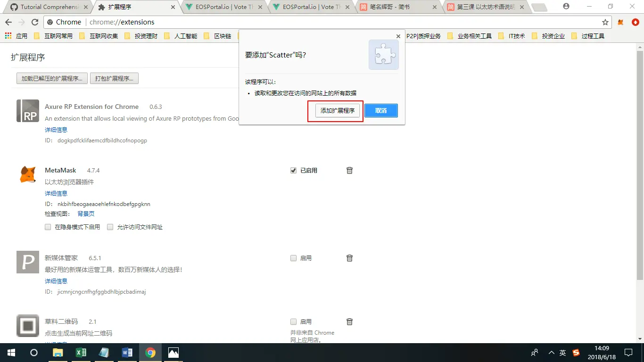Open the Windows Start menu
The height and width of the screenshot is (362, 644).
11,353
